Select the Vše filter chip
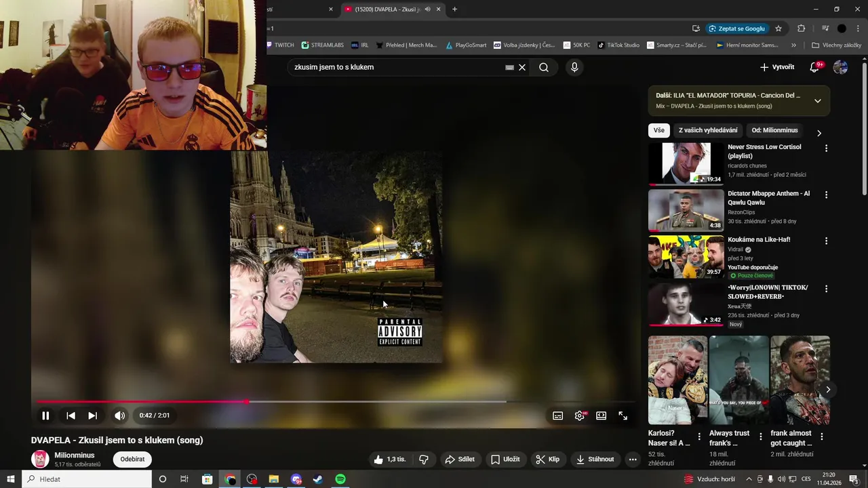The width and height of the screenshot is (868, 488). pyautogui.click(x=659, y=130)
